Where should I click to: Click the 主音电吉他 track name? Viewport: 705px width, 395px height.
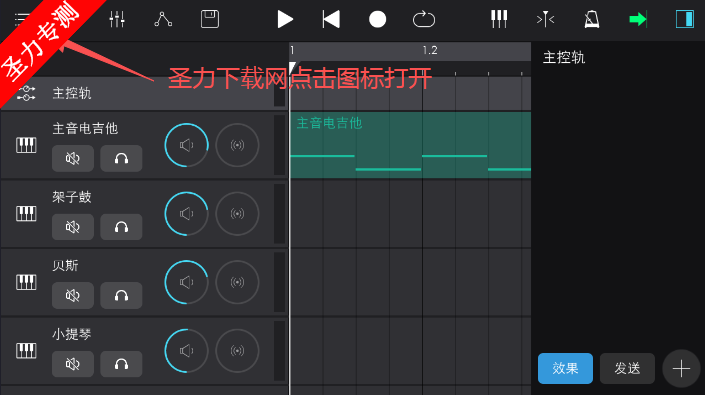point(85,129)
